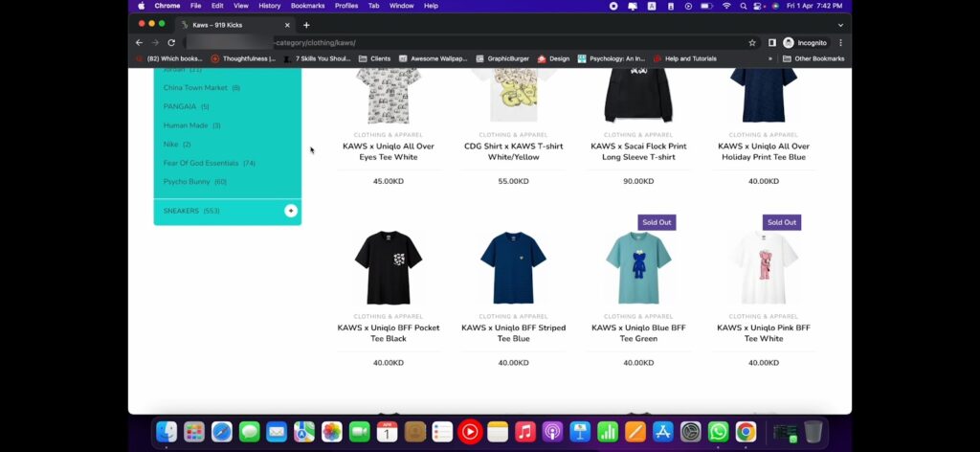Open Siri from the menu bar
Image resolution: width=980 pixels, height=452 pixels.
pos(775,6)
